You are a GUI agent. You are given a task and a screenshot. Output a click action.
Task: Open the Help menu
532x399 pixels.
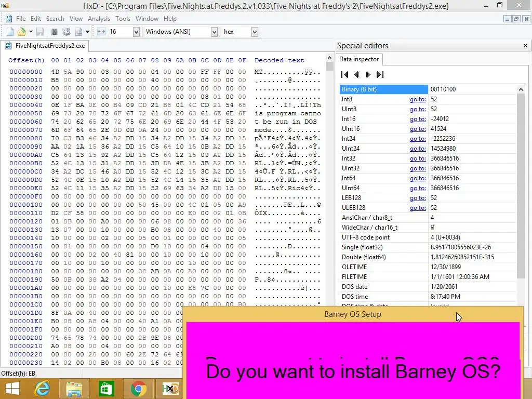170,19
